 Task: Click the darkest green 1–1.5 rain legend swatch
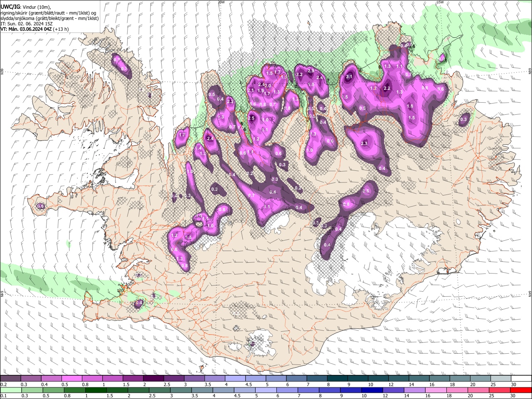(x=96, y=390)
